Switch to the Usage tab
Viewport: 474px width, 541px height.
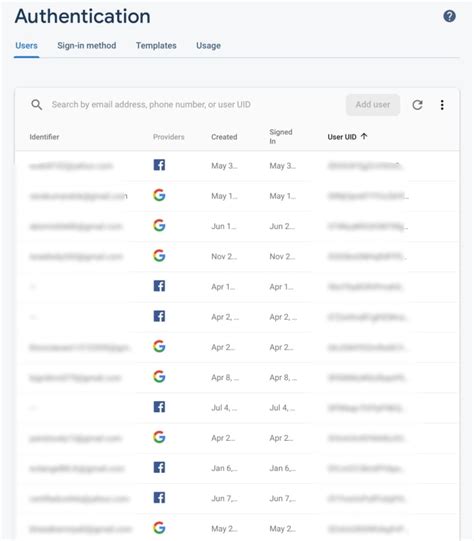(208, 46)
